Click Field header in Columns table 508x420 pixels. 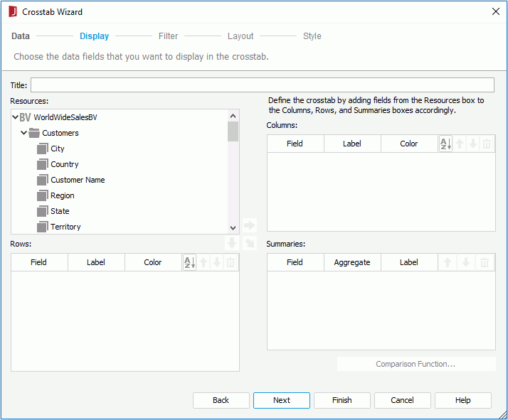pyautogui.click(x=295, y=144)
